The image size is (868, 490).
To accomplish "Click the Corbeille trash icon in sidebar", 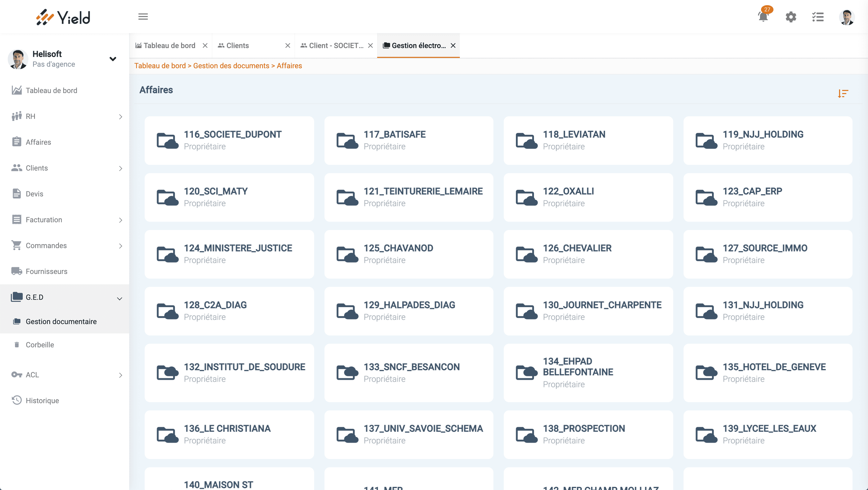I will coord(17,344).
